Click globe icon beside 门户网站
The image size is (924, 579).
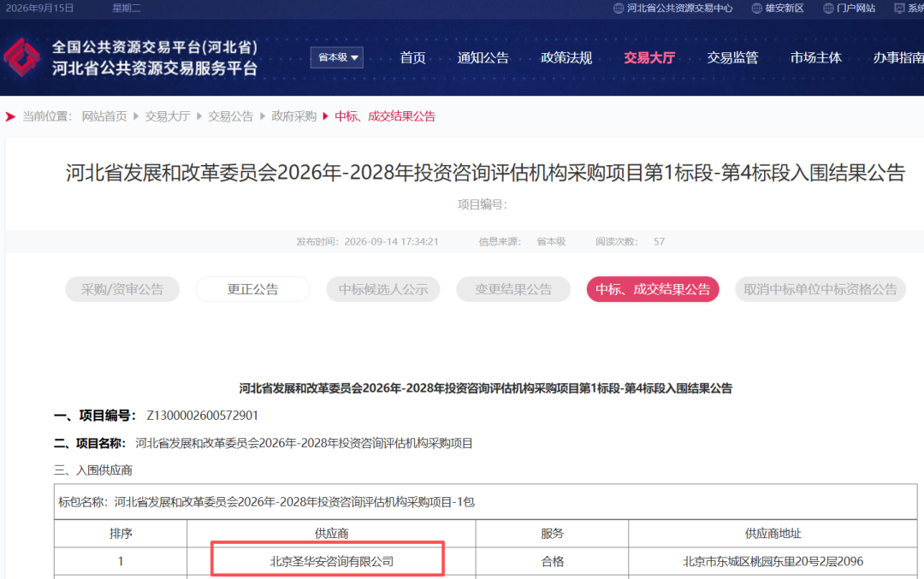pyautogui.click(x=828, y=9)
